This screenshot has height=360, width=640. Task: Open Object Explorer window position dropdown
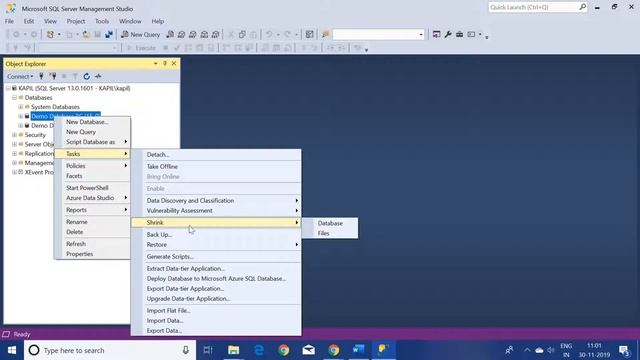(x=156, y=64)
